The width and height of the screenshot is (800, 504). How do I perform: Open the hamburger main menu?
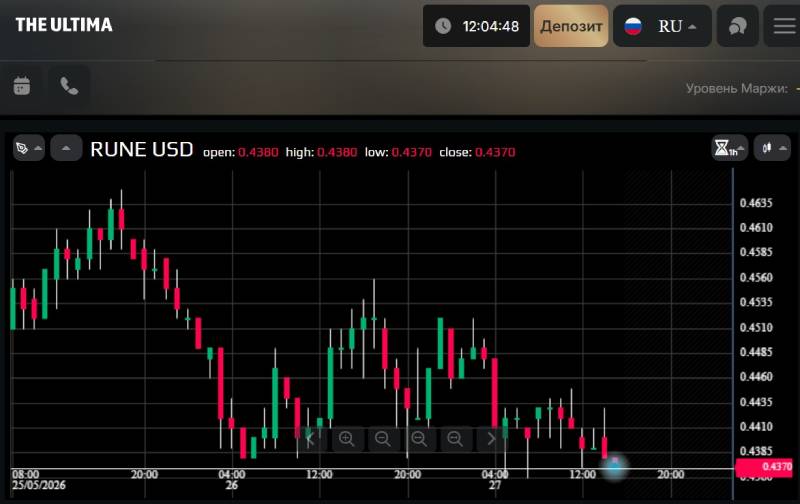(x=784, y=26)
